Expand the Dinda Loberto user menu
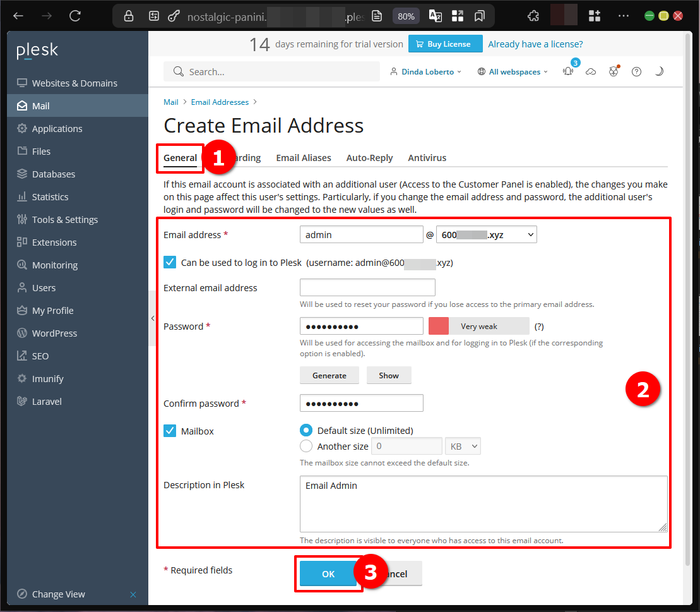The width and height of the screenshot is (700, 612). point(426,71)
